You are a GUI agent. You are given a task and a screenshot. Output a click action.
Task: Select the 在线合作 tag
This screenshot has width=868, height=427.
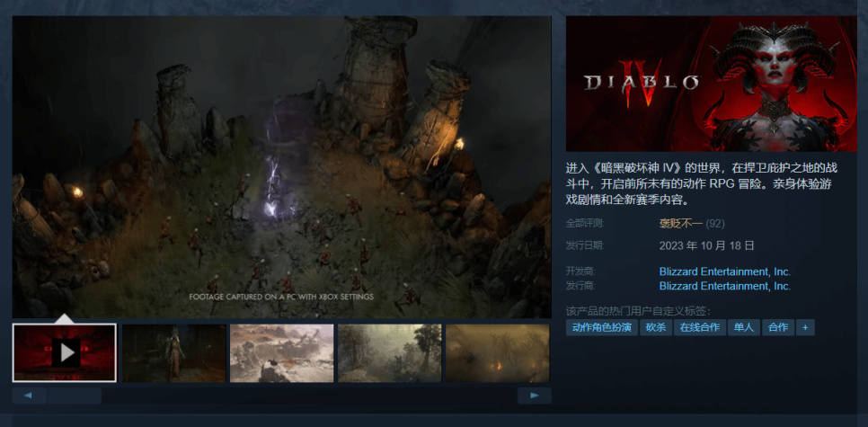tap(700, 327)
